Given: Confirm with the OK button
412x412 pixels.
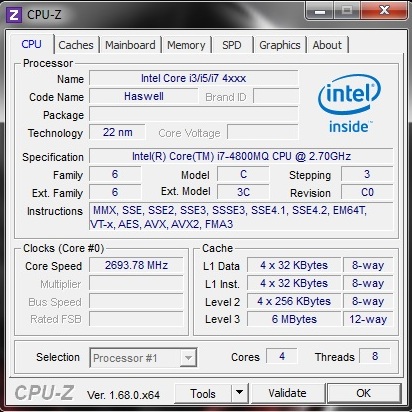Looking at the screenshot, I should point(364,393).
